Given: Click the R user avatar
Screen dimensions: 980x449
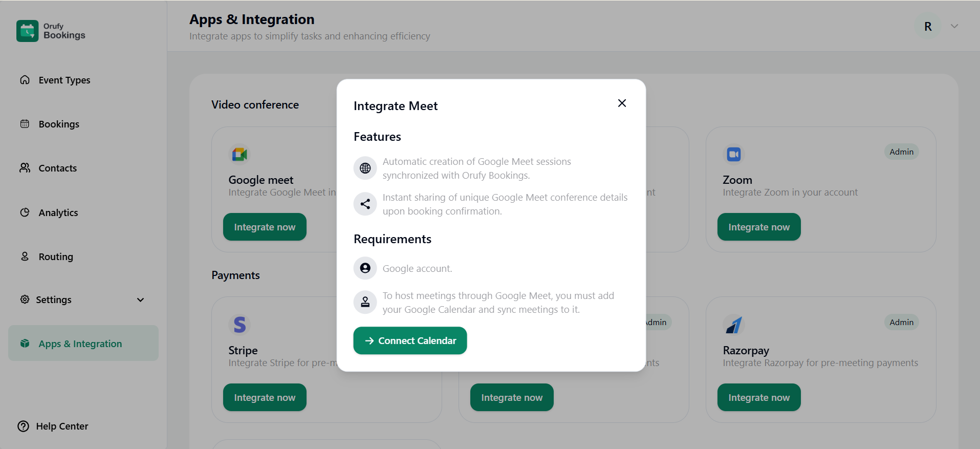Looking at the screenshot, I should pyautogui.click(x=927, y=27).
